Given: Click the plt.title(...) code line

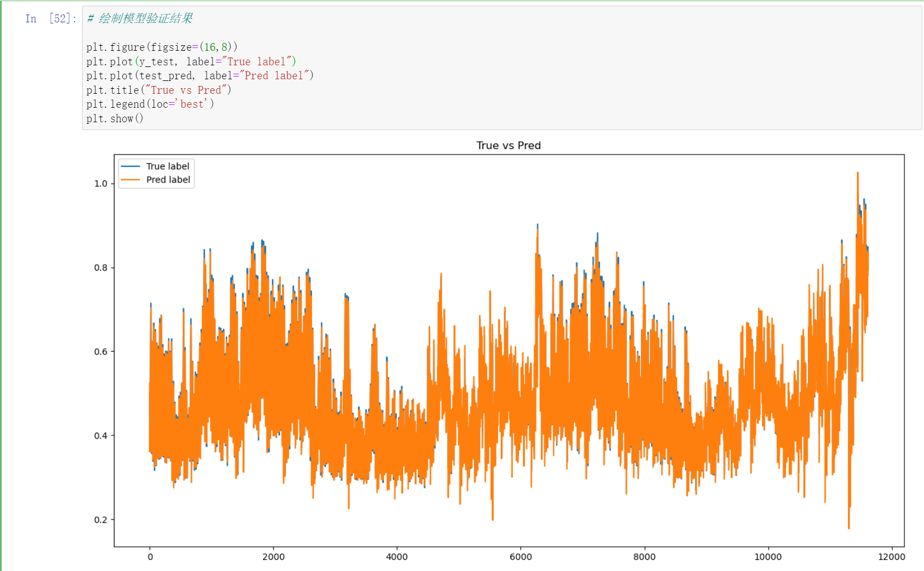Looking at the screenshot, I should [x=159, y=90].
